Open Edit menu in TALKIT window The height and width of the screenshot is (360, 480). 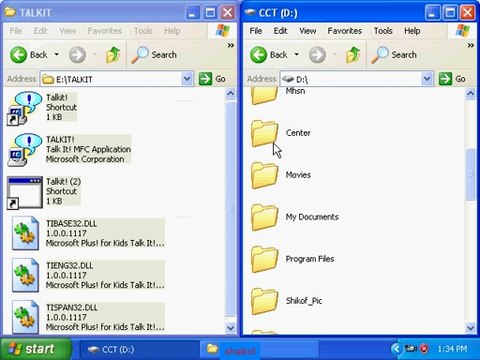point(40,31)
